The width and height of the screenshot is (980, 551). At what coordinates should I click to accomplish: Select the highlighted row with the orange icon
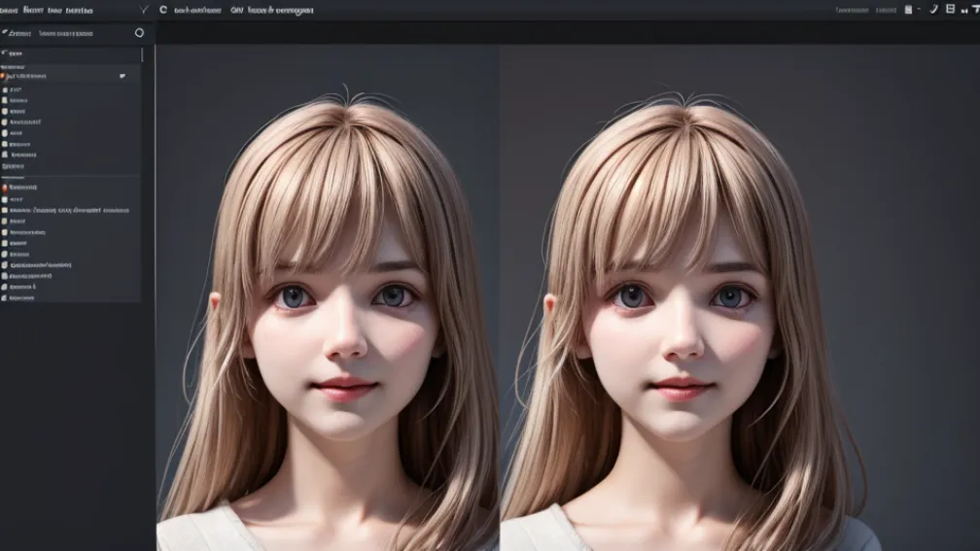click(70, 76)
